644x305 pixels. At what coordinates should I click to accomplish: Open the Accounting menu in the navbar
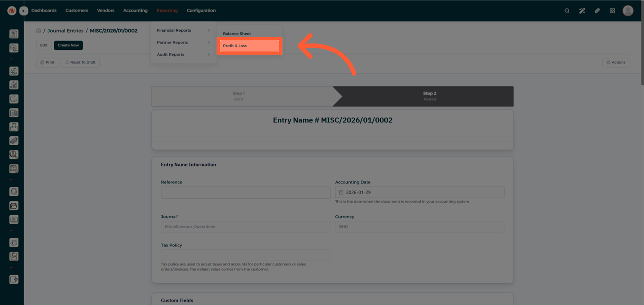135,10
